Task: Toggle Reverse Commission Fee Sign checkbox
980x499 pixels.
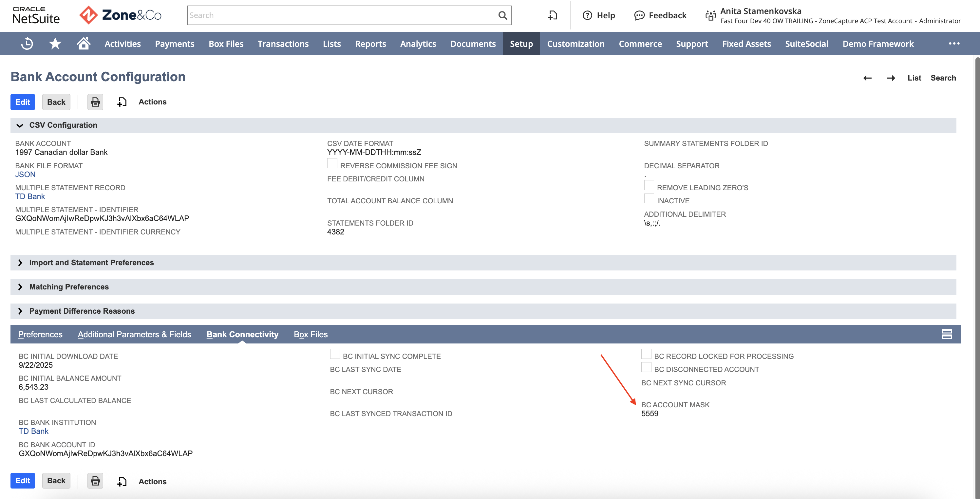Action: pos(332,163)
